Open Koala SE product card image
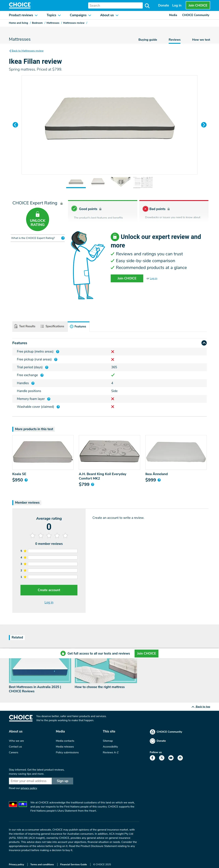The image size is (219, 868). point(43,453)
